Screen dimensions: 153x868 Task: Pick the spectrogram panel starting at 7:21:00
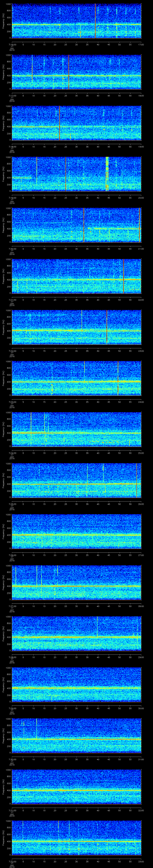point(77,276)
